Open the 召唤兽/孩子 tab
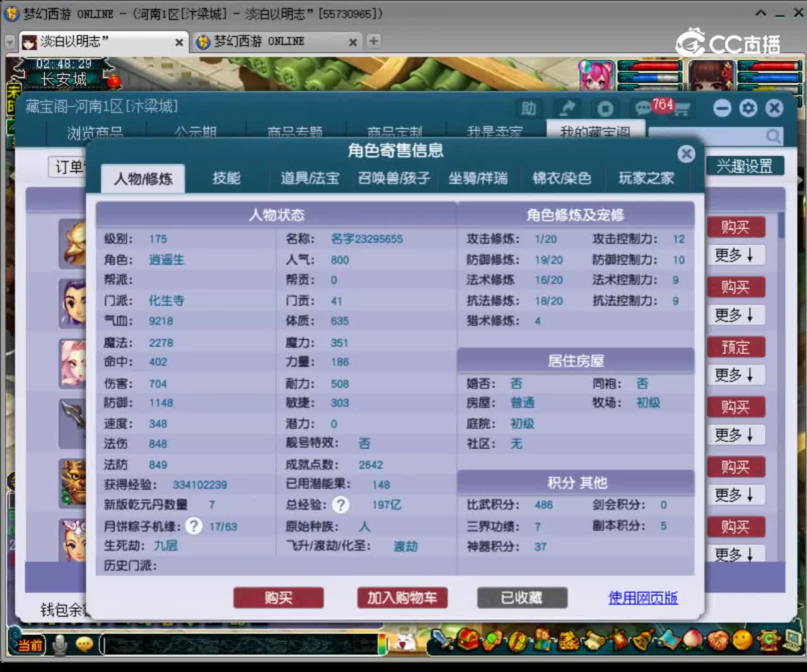Image resolution: width=807 pixels, height=672 pixels. coord(394,178)
